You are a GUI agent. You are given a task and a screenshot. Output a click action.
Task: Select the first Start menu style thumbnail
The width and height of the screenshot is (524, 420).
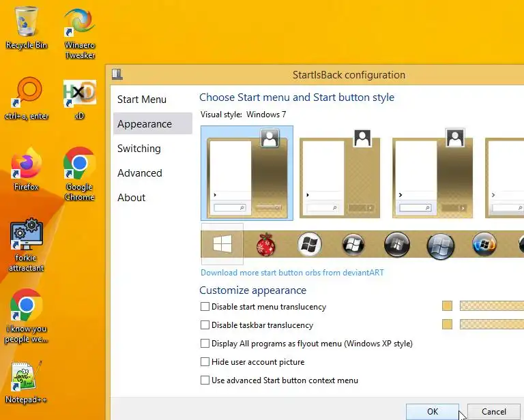(247, 173)
